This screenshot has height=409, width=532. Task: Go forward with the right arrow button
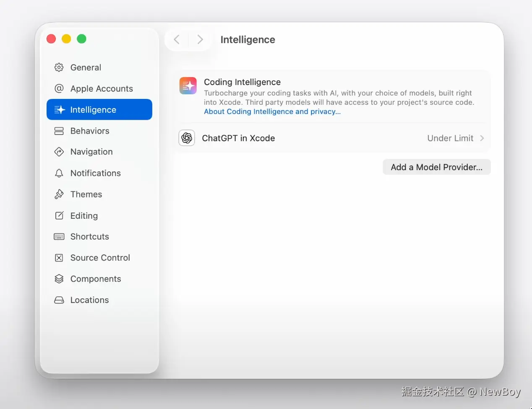coord(200,40)
